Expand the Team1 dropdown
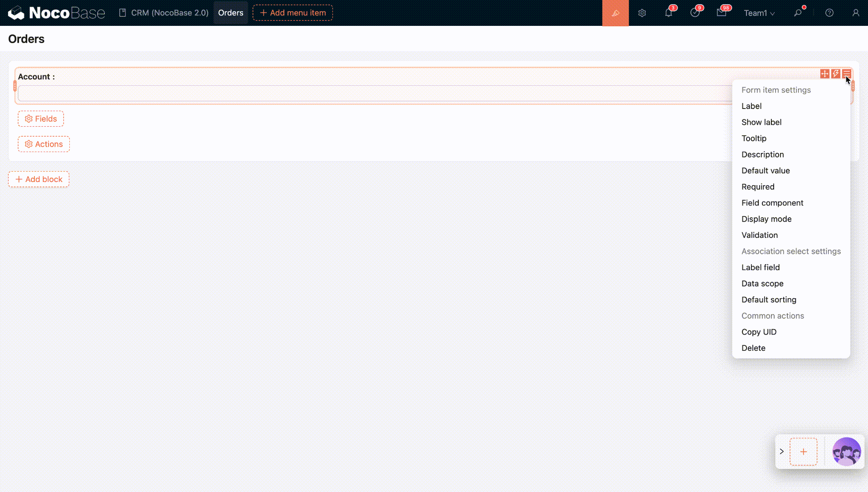The height and width of the screenshot is (492, 868). coord(759,13)
